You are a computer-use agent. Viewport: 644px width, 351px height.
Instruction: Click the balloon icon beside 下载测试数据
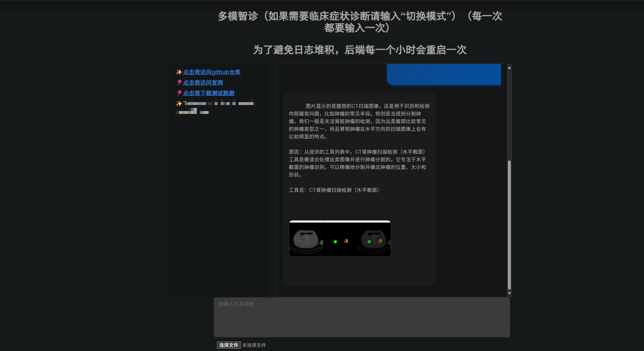179,93
